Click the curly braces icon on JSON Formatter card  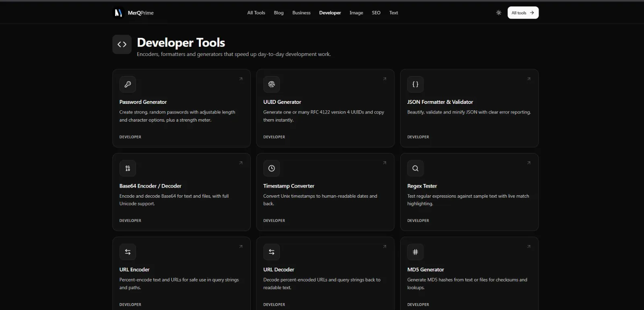[415, 85]
